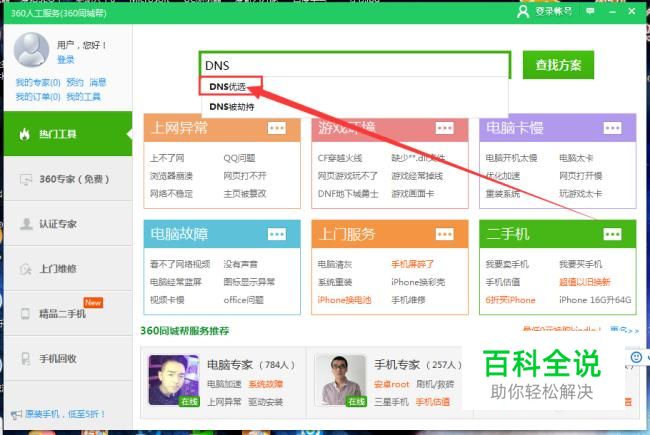This screenshot has height=435, width=650.
Task: Open more options in 电脑卡慢 card
Action: click(612, 128)
